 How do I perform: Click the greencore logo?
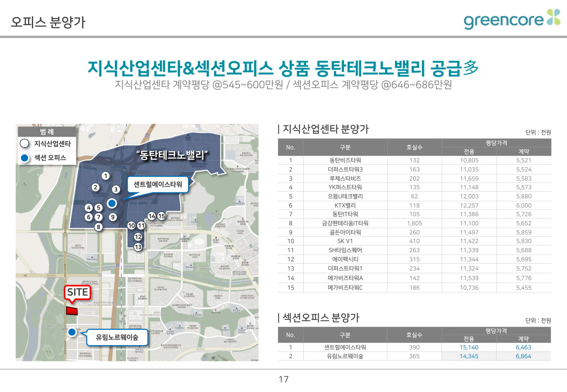tap(512, 19)
